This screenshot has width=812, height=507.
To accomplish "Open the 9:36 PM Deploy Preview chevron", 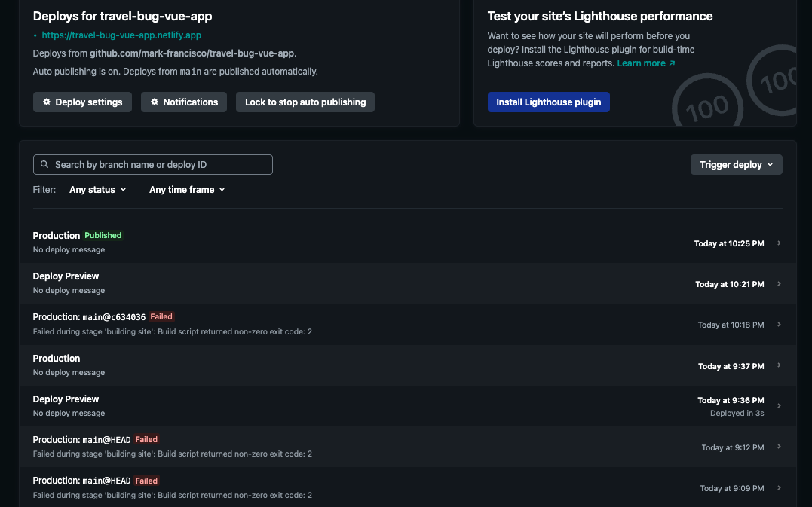I will coord(779,406).
